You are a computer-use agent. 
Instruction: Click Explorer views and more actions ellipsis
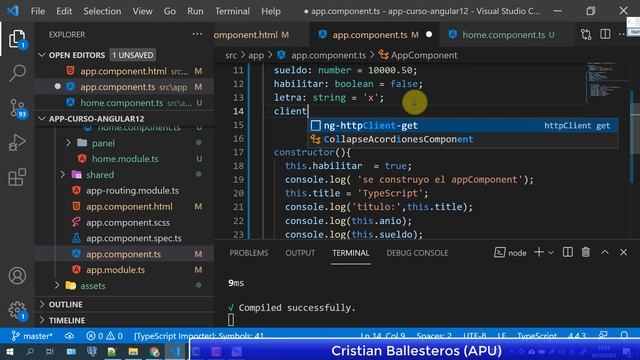(197, 34)
